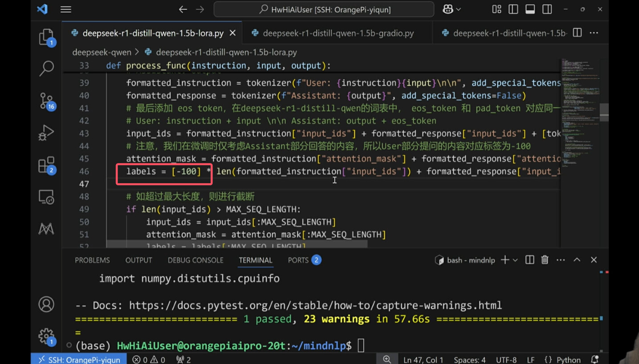
Task: Click the Accounts icon in activity bar
Action: coord(46,304)
